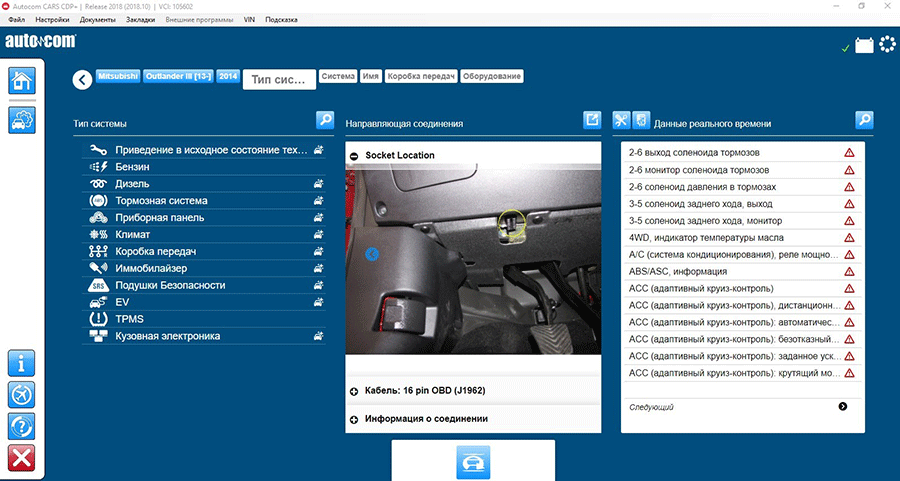
Task: Open connection guide in external window
Action: pos(592,120)
